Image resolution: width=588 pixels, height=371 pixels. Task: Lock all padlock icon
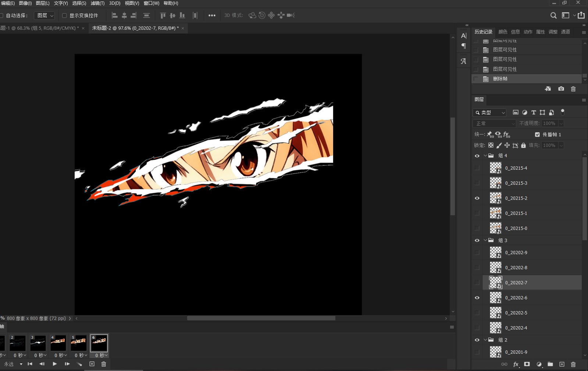point(524,145)
